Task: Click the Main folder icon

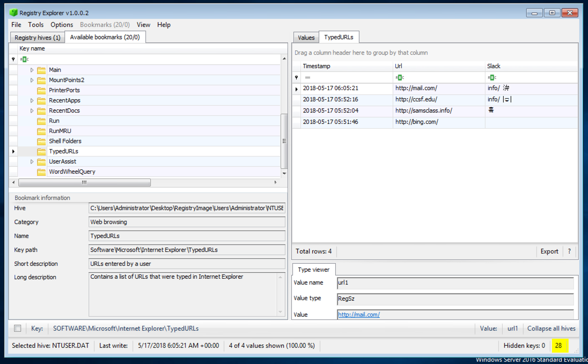Action: [x=42, y=70]
